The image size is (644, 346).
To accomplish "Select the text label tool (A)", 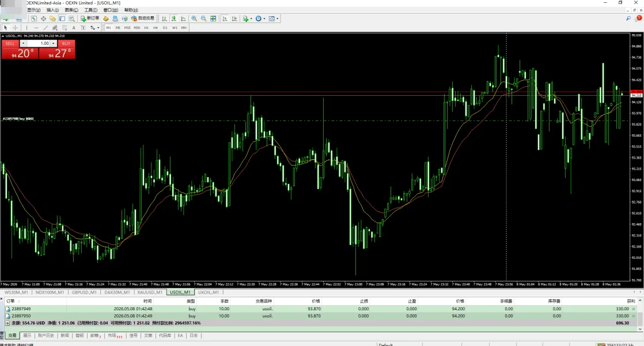I will [x=74, y=28].
